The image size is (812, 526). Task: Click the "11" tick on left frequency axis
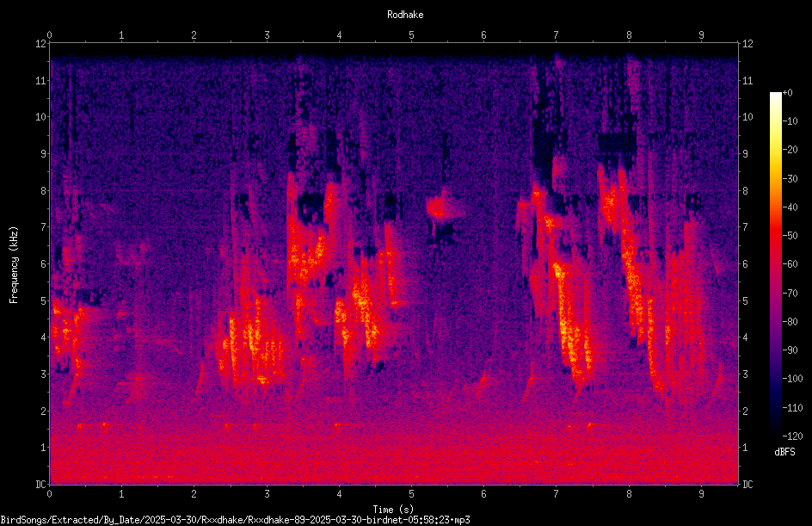click(x=41, y=80)
